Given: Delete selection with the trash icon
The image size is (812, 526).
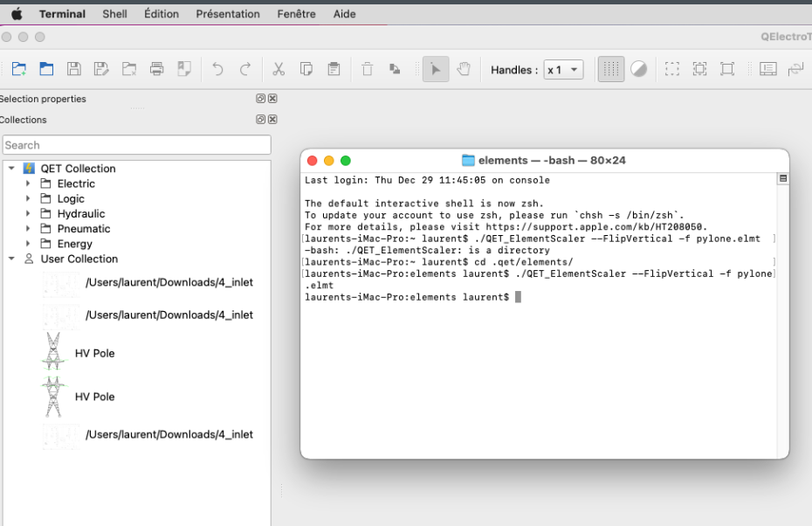Looking at the screenshot, I should (x=368, y=69).
